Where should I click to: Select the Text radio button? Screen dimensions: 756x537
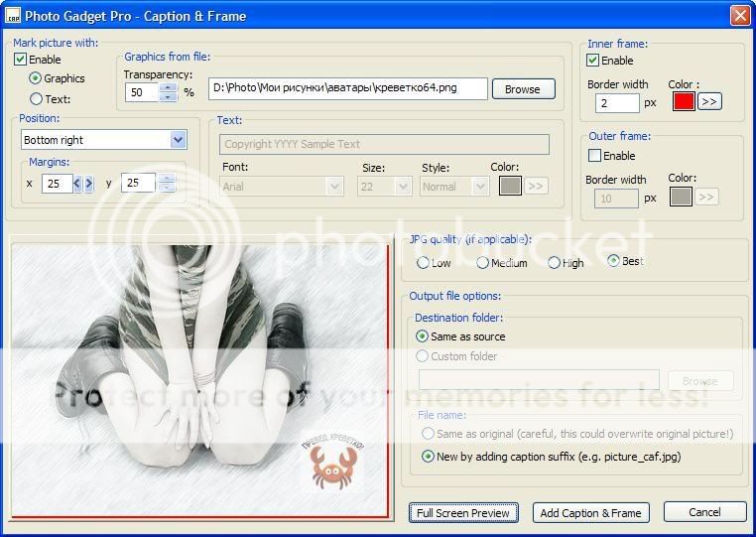pyautogui.click(x=37, y=99)
